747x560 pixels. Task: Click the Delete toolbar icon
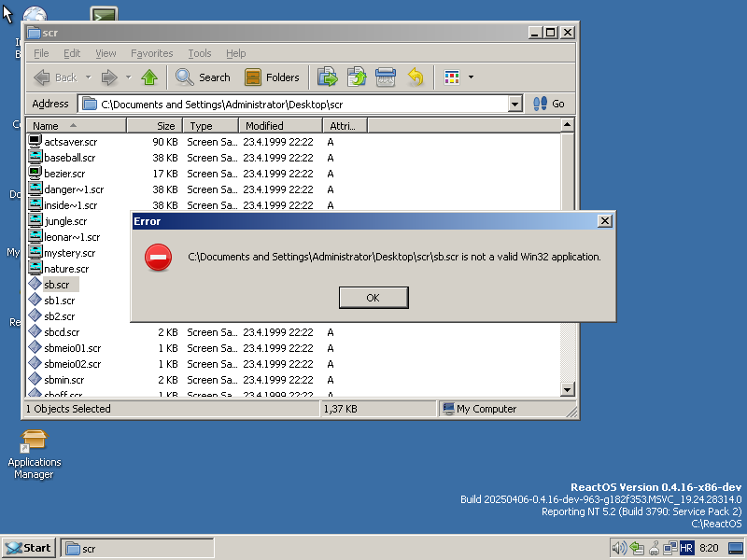point(386,77)
